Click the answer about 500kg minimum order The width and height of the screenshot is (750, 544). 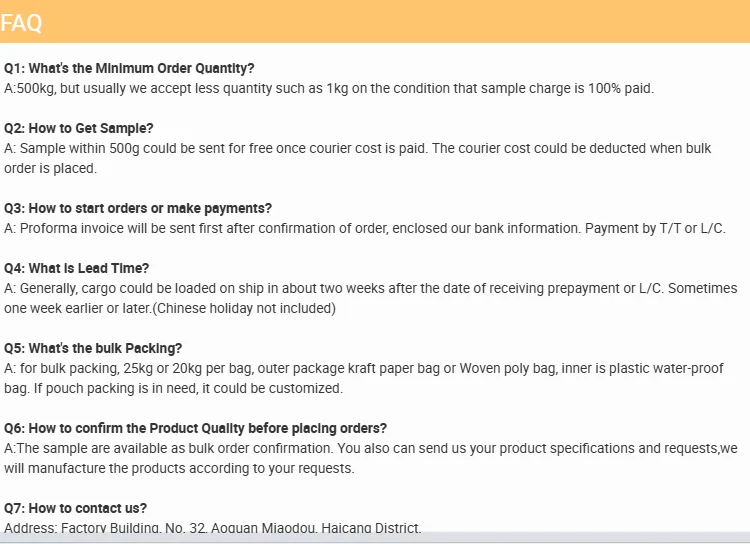(329, 89)
